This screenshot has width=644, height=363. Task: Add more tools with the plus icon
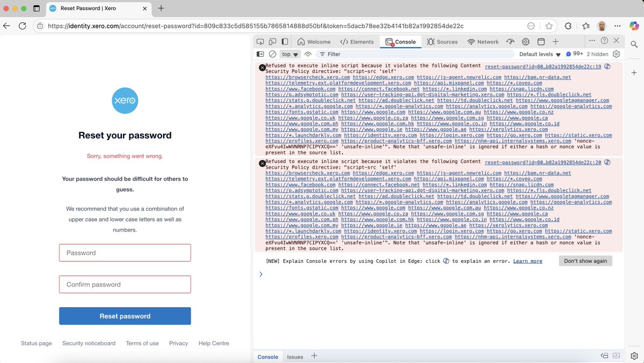(556, 42)
